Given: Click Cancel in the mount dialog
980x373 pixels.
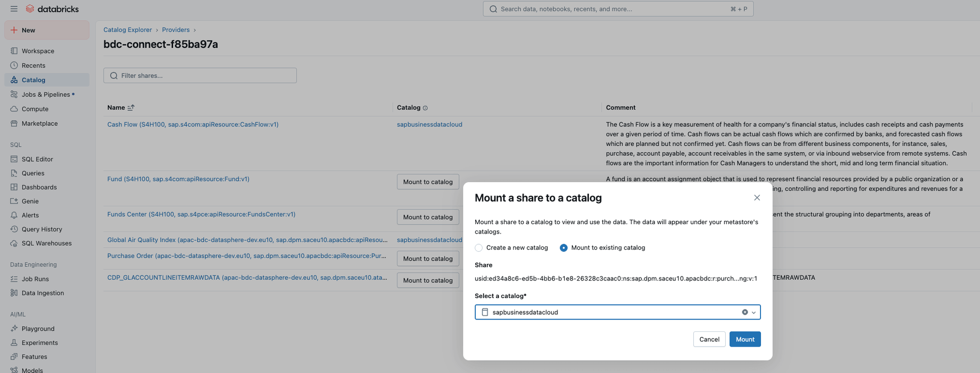Looking at the screenshot, I should (709, 339).
